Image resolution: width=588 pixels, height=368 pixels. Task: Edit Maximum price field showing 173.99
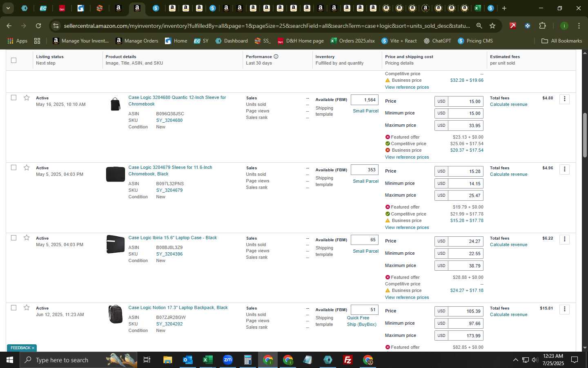(x=465, y=336)
